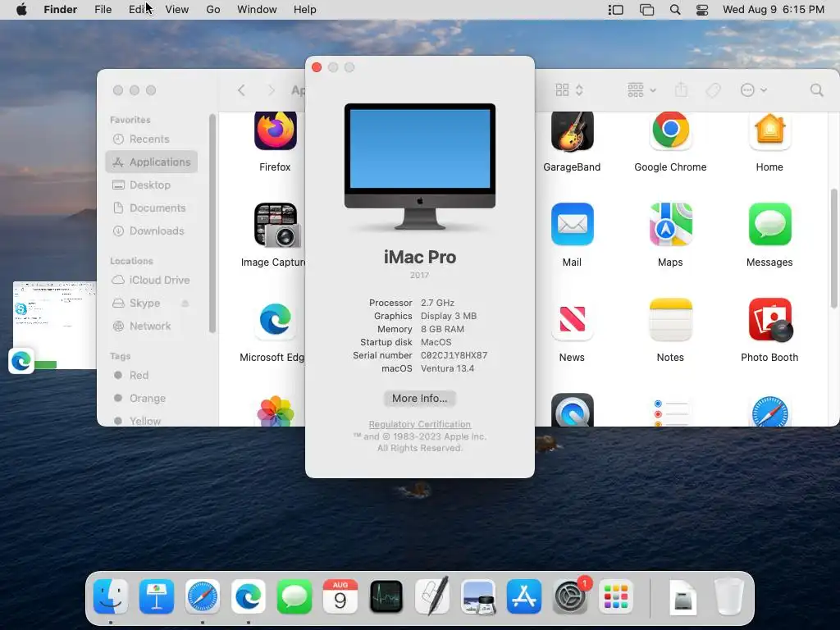Viewport: 840px width, 630px height.
Task: Open the Go menu
Action: coord(213,10)
